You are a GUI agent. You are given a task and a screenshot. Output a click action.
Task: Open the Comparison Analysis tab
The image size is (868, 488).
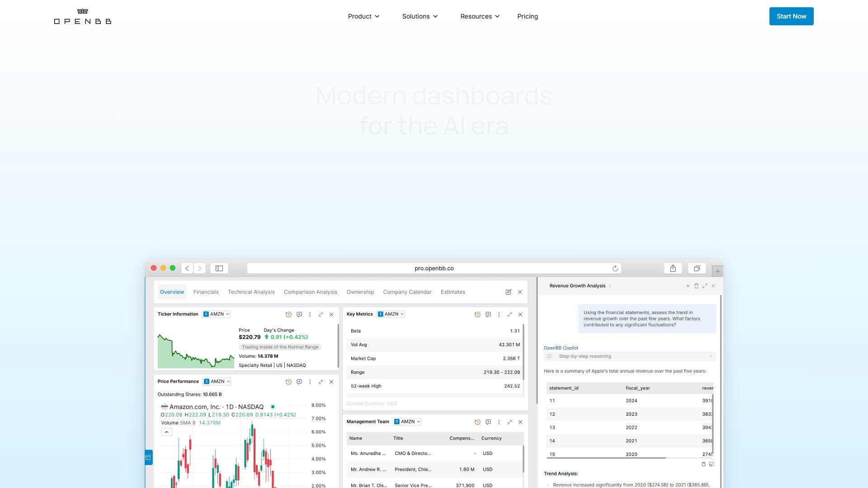(x=311, y=292)
